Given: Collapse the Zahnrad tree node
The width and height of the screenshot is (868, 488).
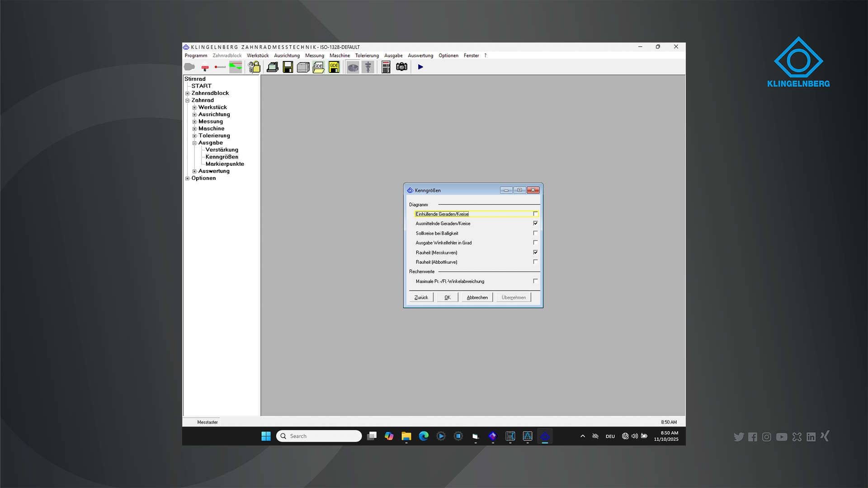Looking at the screenshot, I should point(188,101).
